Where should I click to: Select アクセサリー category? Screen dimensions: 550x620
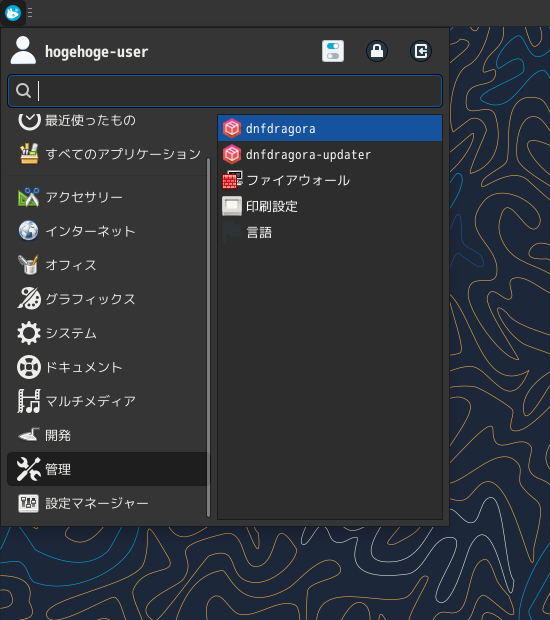tap(107, 197)
